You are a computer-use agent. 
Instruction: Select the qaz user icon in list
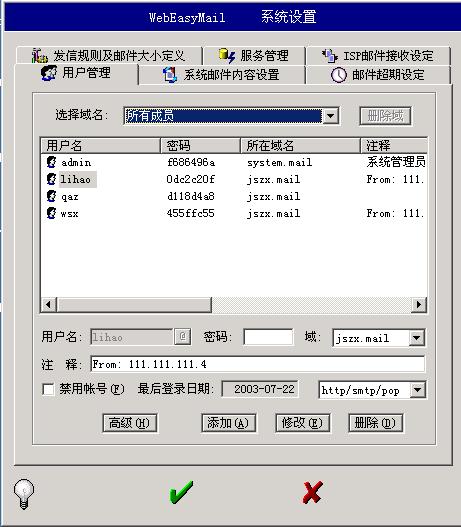tap(51, 196)
